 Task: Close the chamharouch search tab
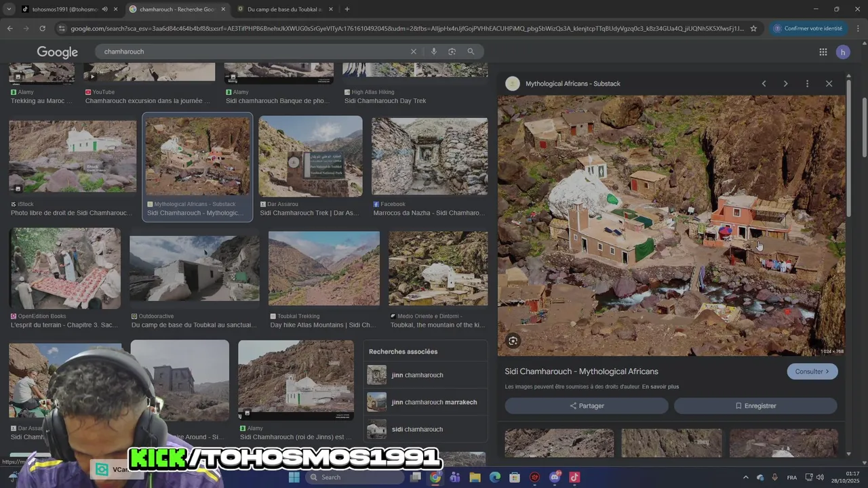pos(223,9)
